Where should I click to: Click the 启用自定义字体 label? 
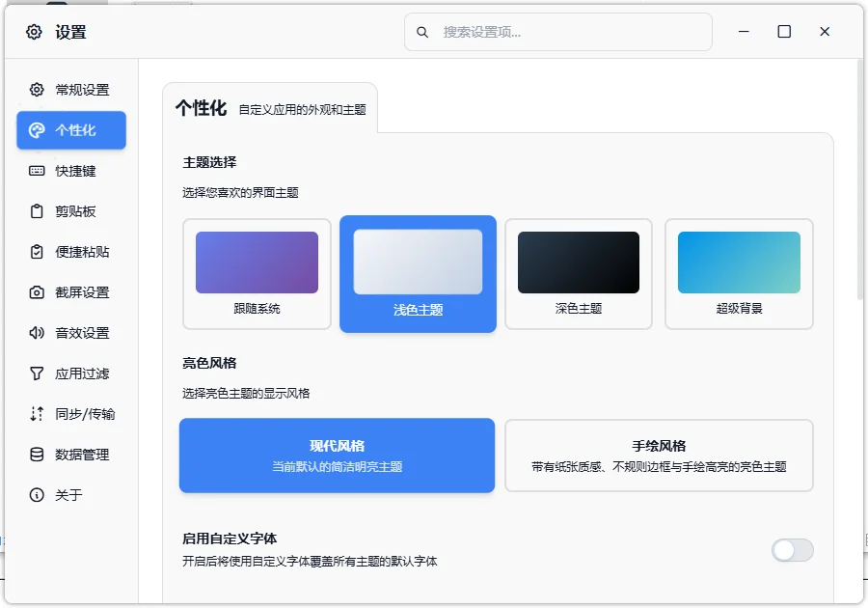point(230,539)
